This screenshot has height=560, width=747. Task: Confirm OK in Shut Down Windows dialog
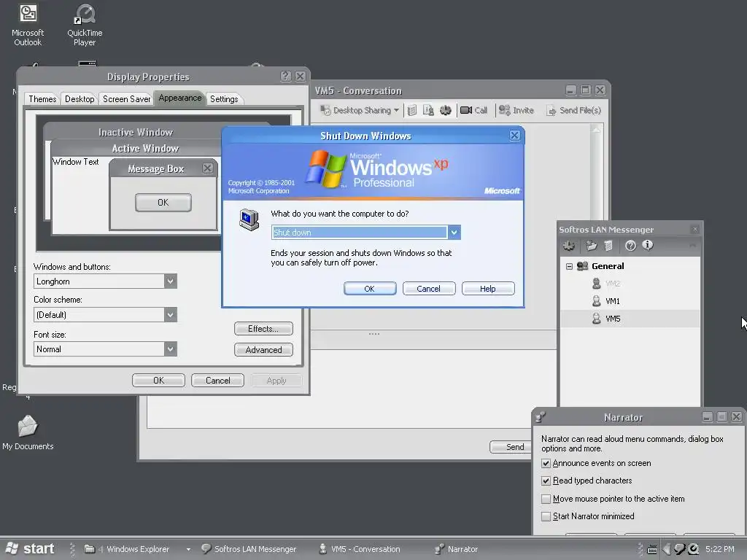[x=370, y=289]
